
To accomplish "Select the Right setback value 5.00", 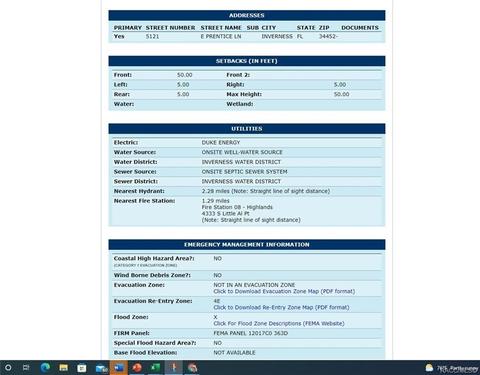I will pyautogui.click(x=340, y=85).
